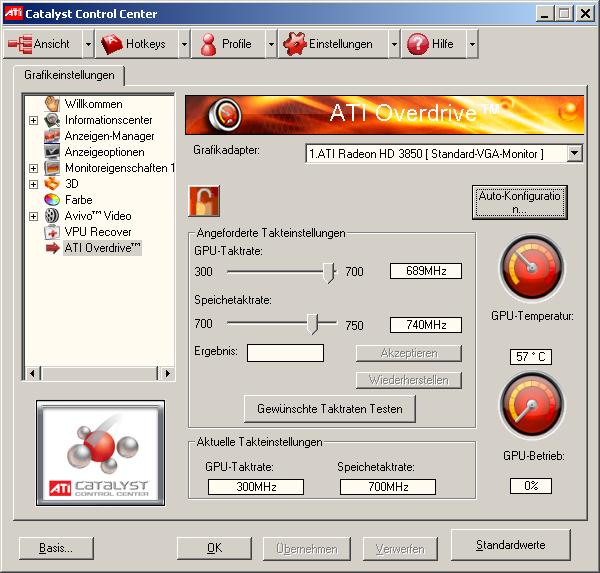Click the Verwerfen button
600x573 pixels.
coord(400,549)
